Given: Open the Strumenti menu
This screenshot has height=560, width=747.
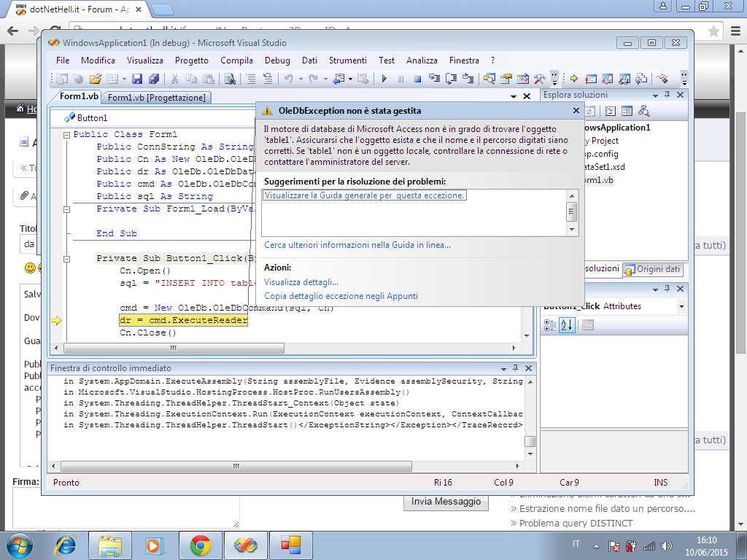Looking at the screenshot, I should tap(348, 61).
